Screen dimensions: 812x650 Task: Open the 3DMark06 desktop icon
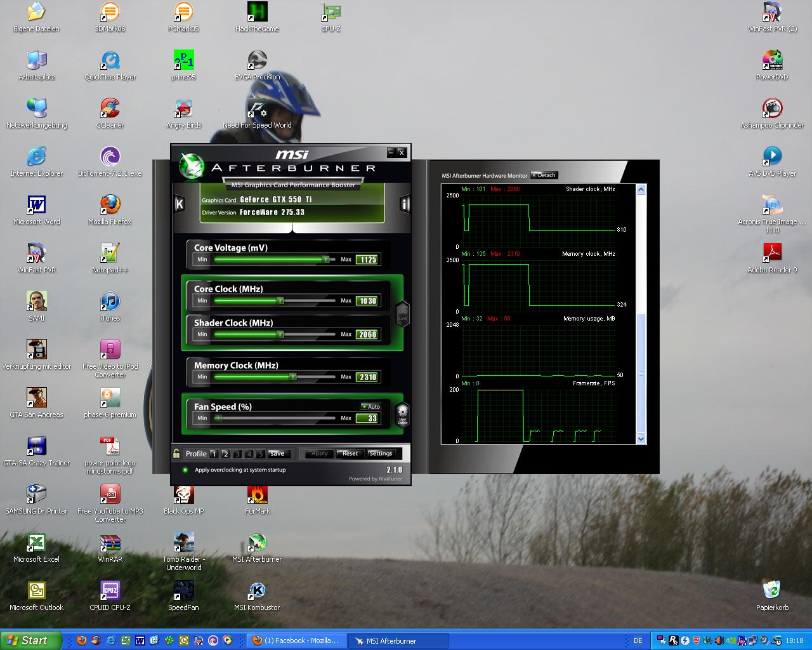110,17
